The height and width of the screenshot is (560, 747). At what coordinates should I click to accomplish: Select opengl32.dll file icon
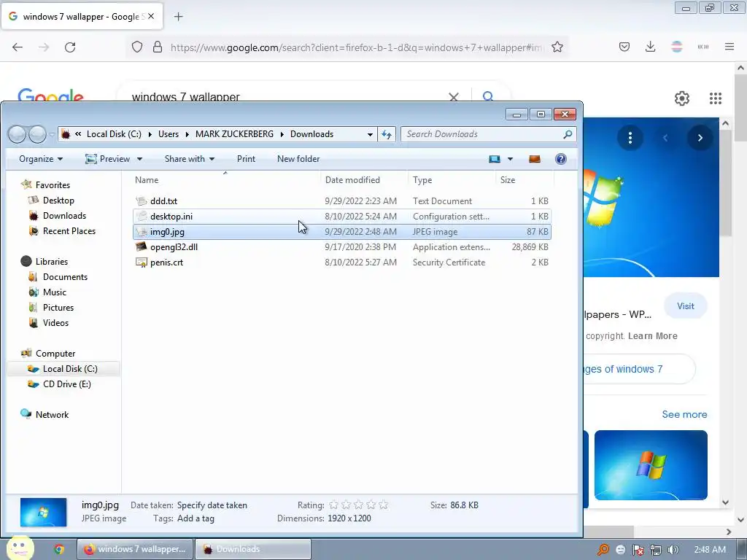(x=141, y=246)
